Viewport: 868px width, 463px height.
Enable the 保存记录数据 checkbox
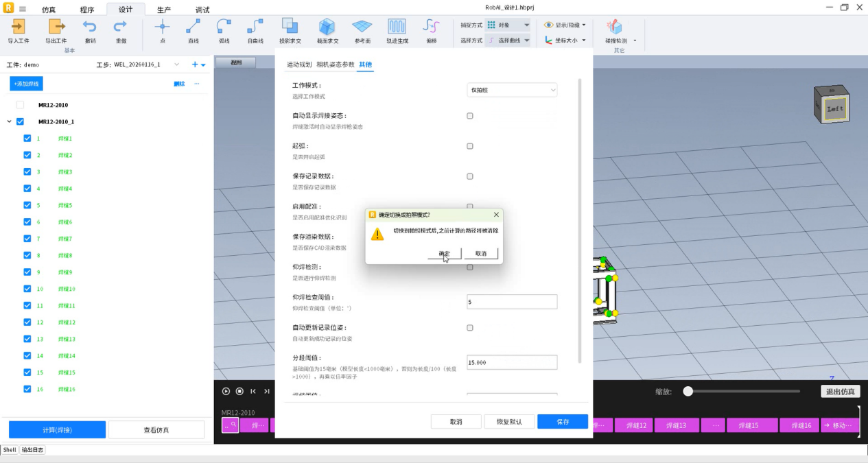(x=470, y=176)
